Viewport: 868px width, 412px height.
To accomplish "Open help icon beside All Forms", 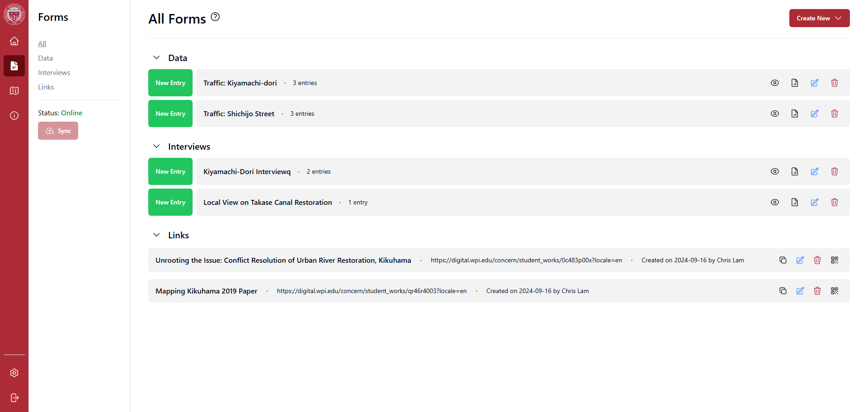I will click(215, 17).
